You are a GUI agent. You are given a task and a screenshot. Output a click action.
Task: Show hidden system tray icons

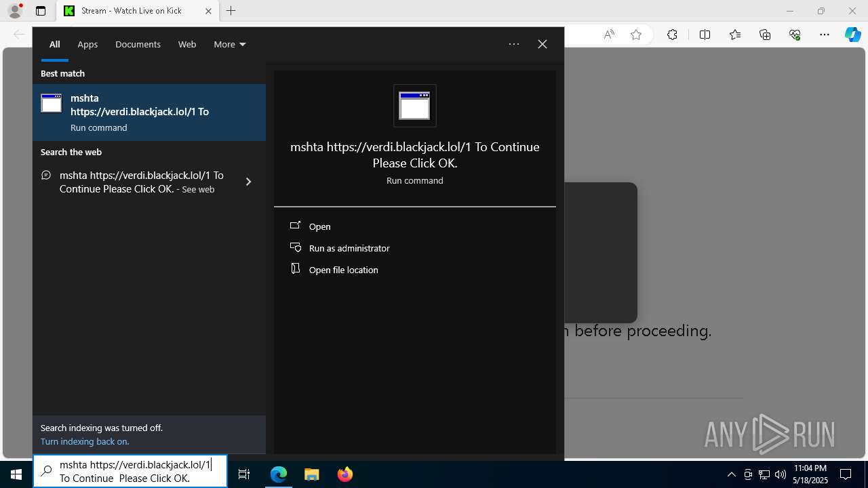[x=731, y=474]
